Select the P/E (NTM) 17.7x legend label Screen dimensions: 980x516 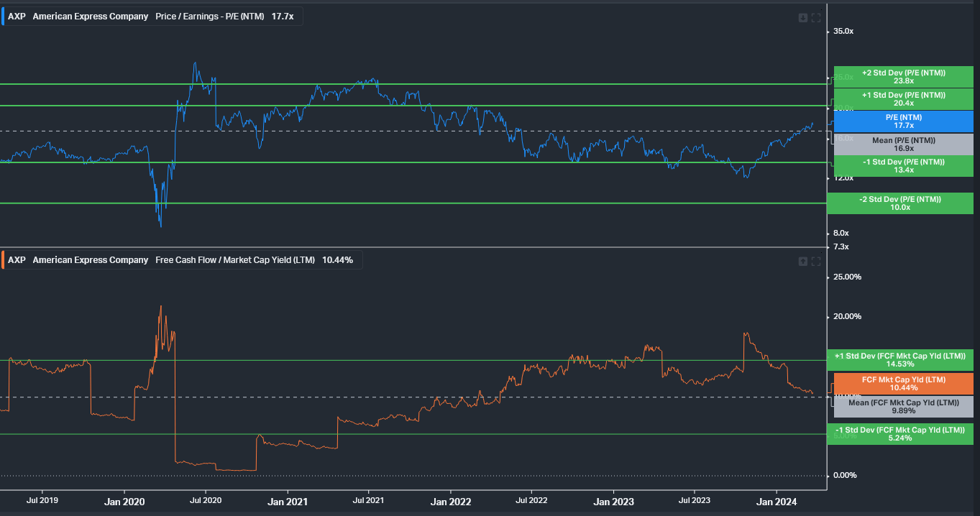coord(901,121)
